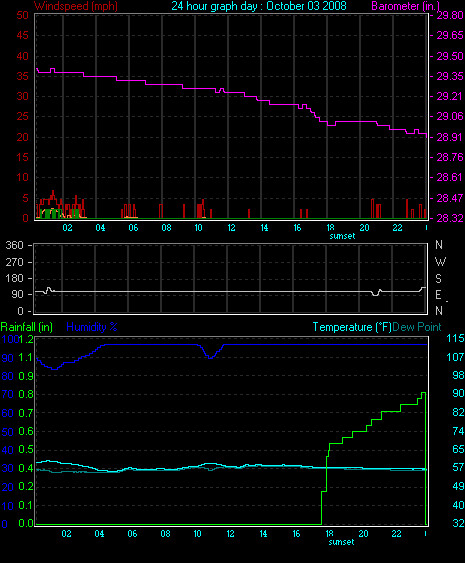
Task: Click the sunset marker under bottom graph
Action: [x=341, y=542]
